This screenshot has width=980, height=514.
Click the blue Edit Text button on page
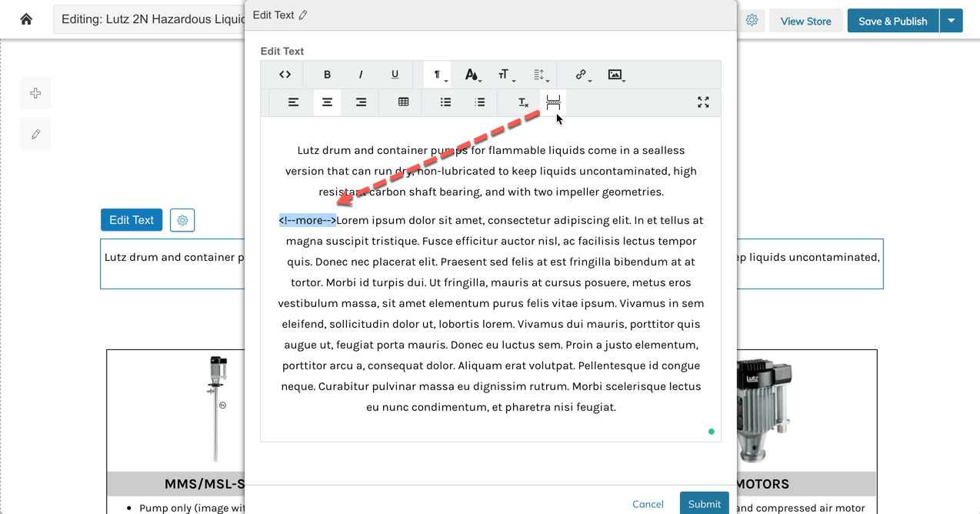tap(132, 220)
